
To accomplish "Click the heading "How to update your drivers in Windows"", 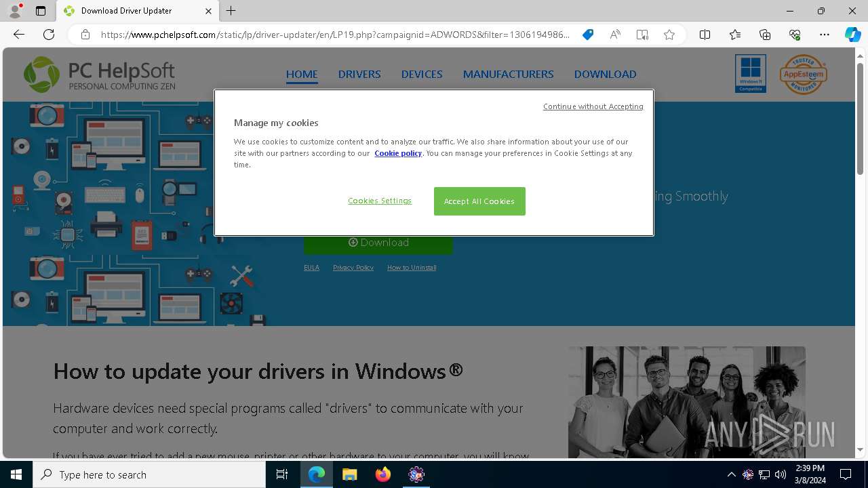I will pos(258,371).
